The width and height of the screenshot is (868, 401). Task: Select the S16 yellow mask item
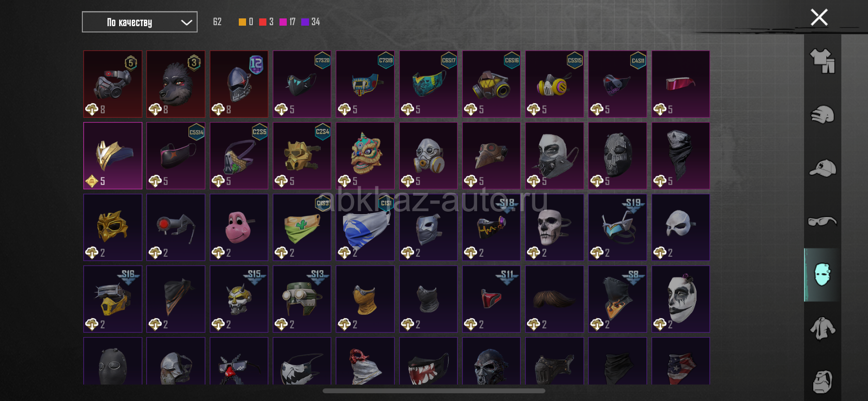tap(113, 299)
